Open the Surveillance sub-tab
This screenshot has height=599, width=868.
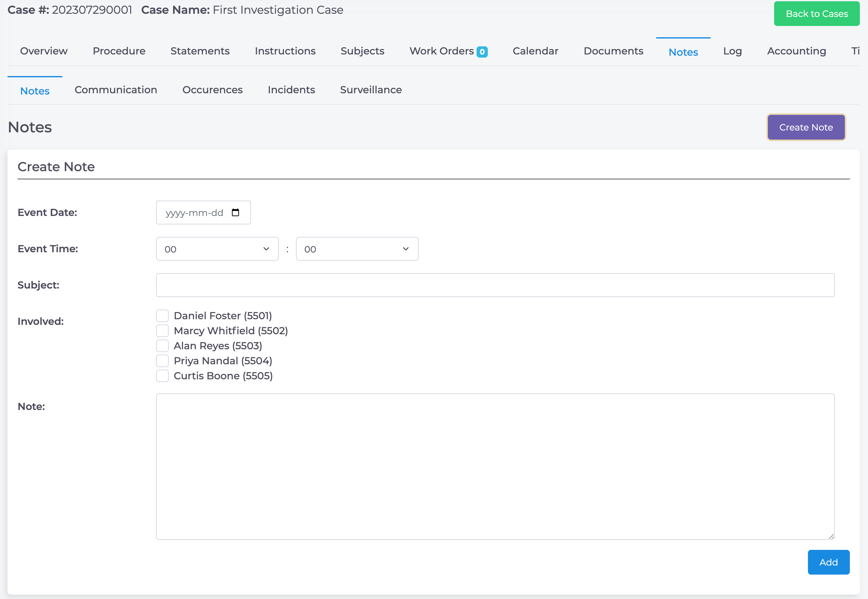(371, 90)
